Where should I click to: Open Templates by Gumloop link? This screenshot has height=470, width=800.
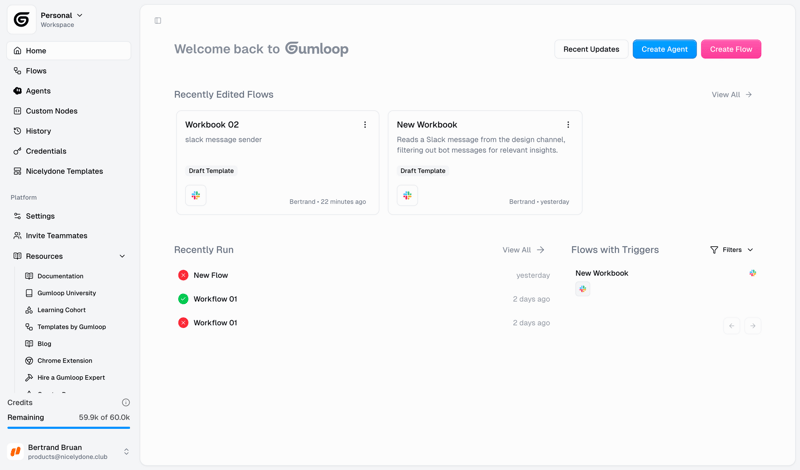(x=71, y=327)
